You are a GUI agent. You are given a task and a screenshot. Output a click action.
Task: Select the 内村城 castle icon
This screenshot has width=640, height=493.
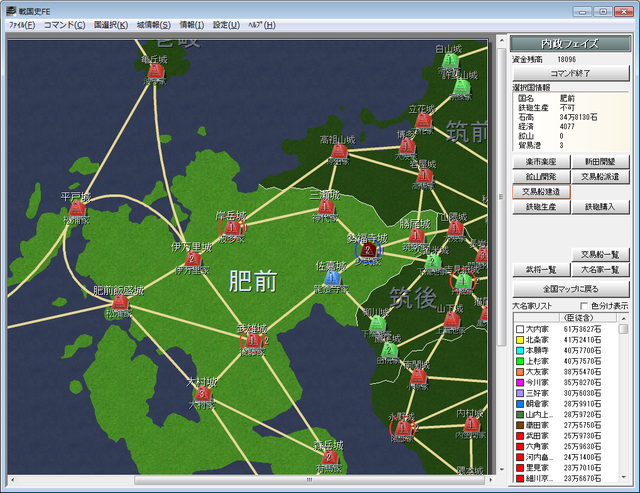pyautogui.click(x=471, y=424)
